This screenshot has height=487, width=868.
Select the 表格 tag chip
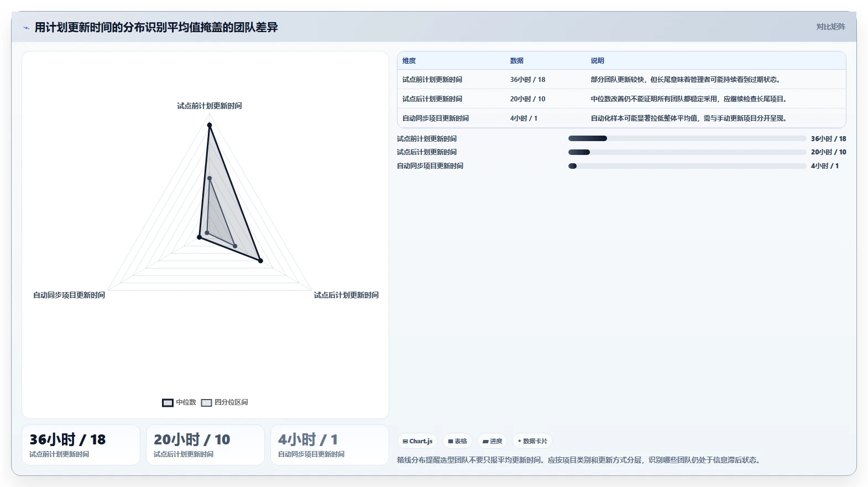tap(457, 441)
